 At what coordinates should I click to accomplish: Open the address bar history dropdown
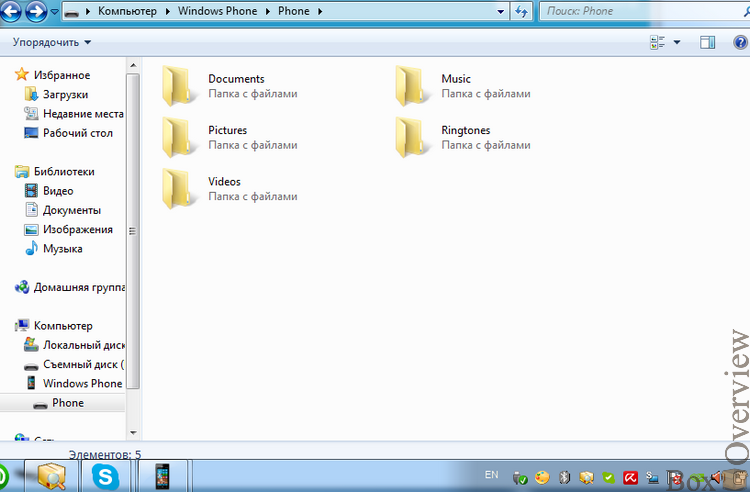coord(500,11)
